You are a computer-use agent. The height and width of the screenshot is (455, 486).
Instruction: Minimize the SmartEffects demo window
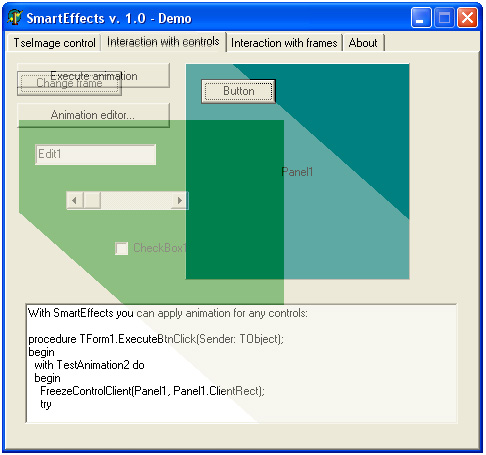coord(421,18)
